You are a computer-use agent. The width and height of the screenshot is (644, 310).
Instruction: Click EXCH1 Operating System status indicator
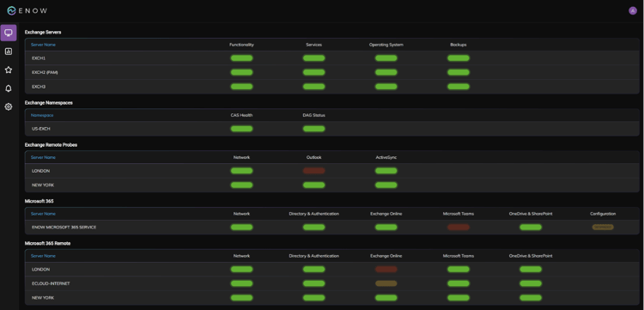tap(386, 58)
